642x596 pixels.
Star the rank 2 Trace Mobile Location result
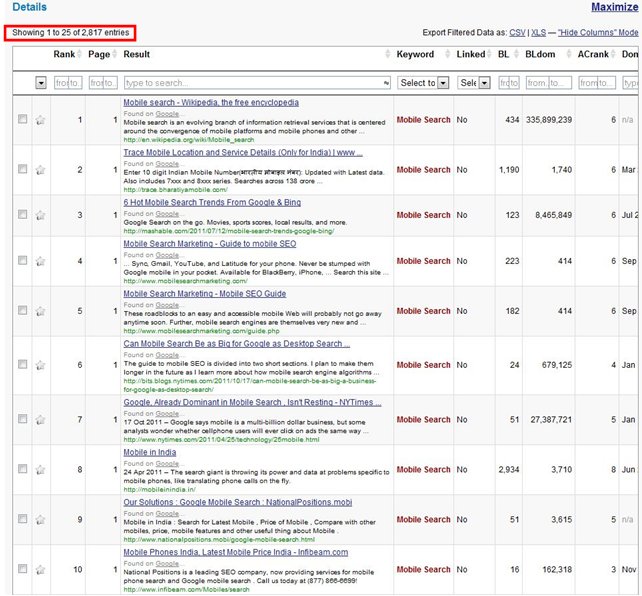(41, 170)
